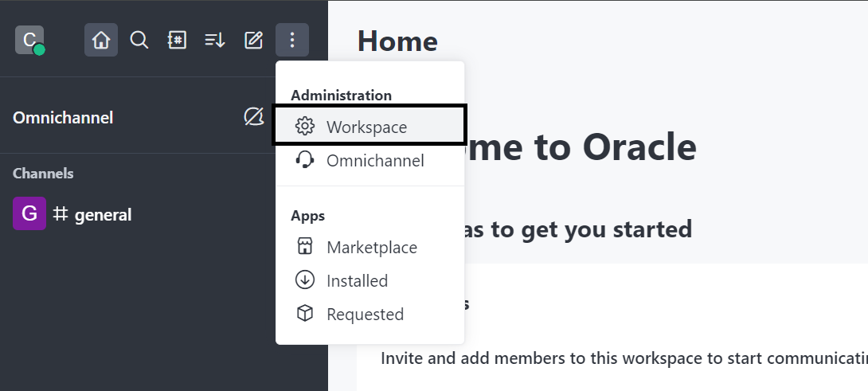Close the kebab Administration menu button

[291, 40]
